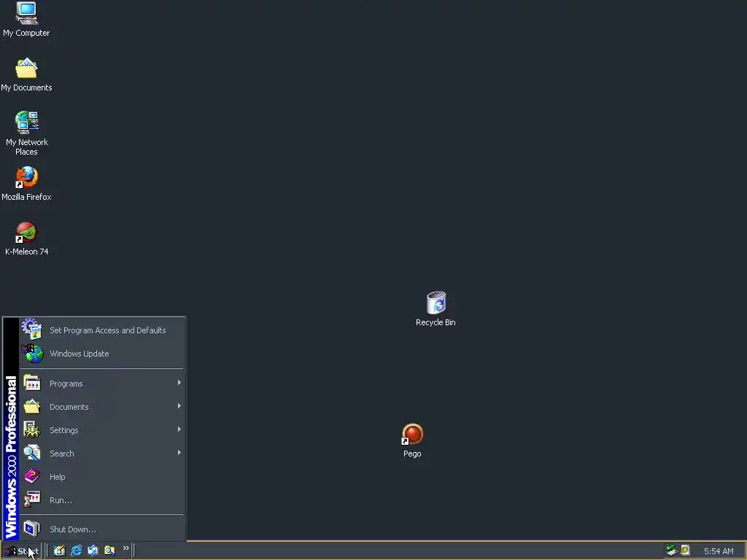The height and width of the screenshot is (560, 747).
Task: Launch Windows Update from Start menu
Action: click(101, 354)
